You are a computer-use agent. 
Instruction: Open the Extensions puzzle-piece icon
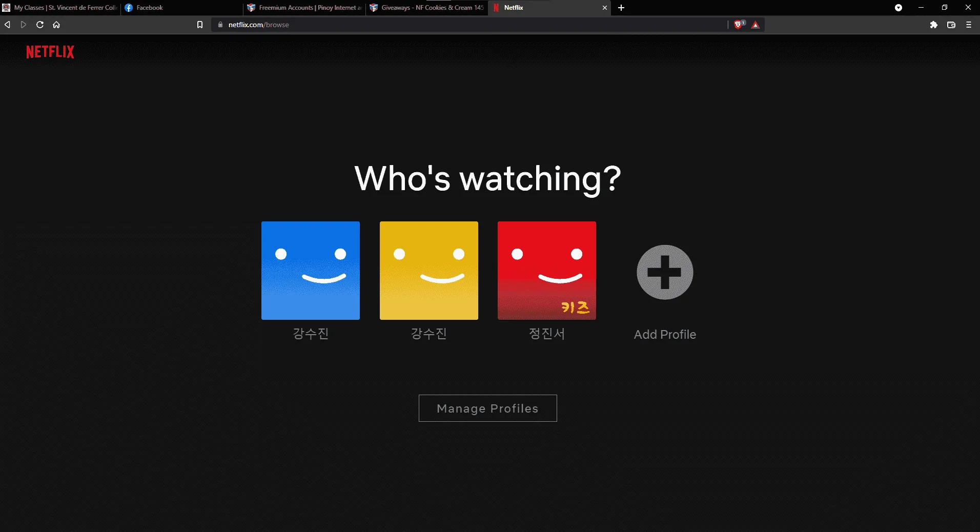pos(934,25)
